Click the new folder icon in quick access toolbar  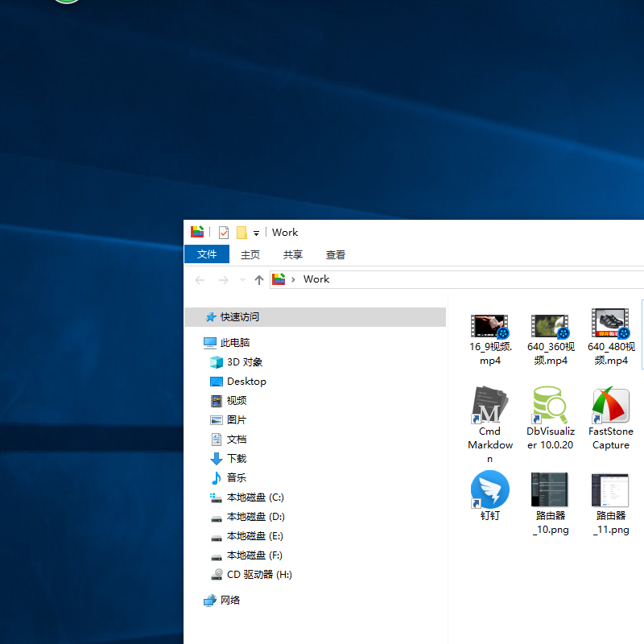(x=242, y=233)
